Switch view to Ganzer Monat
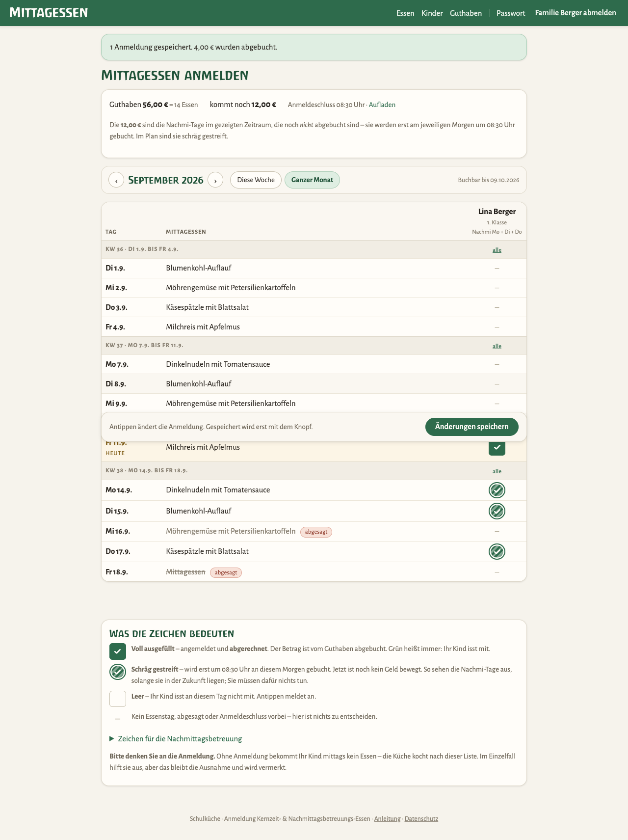Screen dimensions: 628x840 pos(312,180)
